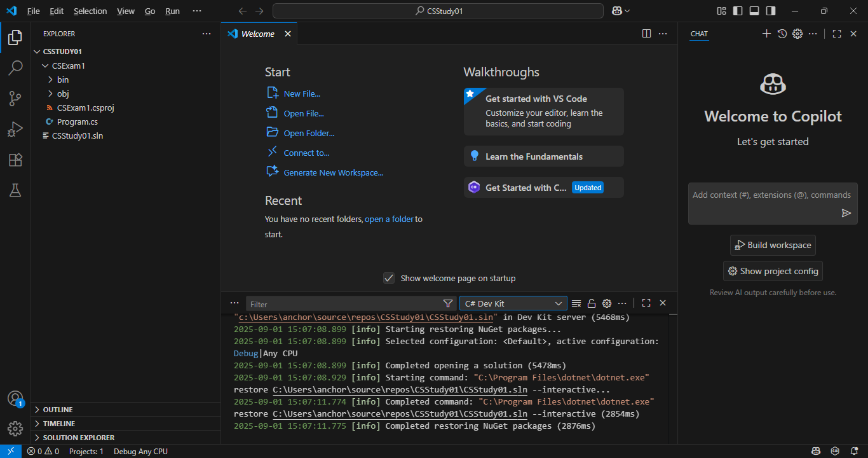Click Customize Layout icon in title bar

[721, 11]
